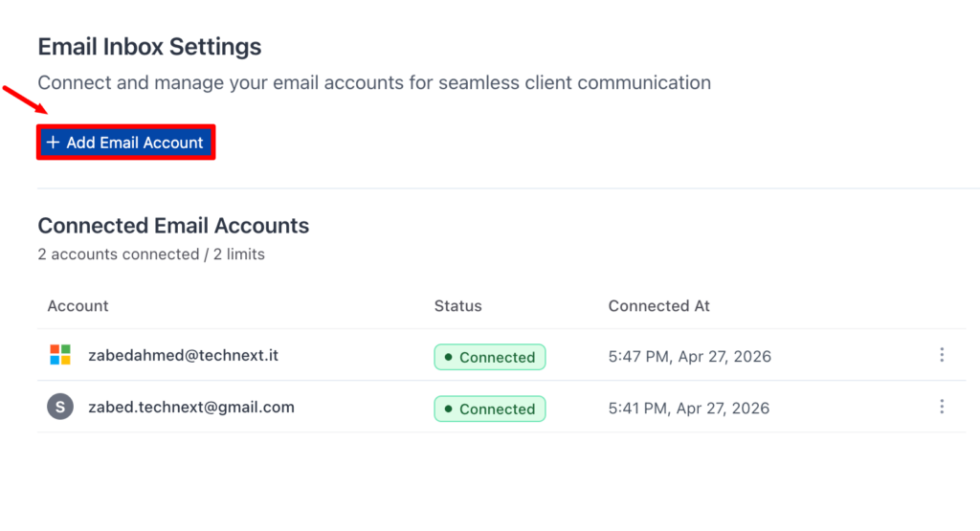Click the gray S avatar icon

[60, 407]
